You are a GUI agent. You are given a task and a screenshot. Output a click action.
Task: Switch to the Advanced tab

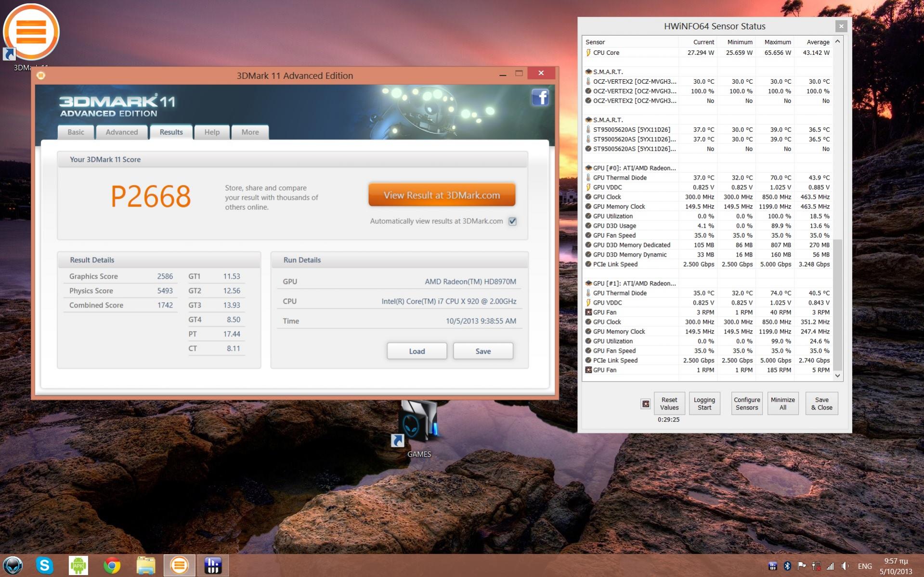pos(122,132)
